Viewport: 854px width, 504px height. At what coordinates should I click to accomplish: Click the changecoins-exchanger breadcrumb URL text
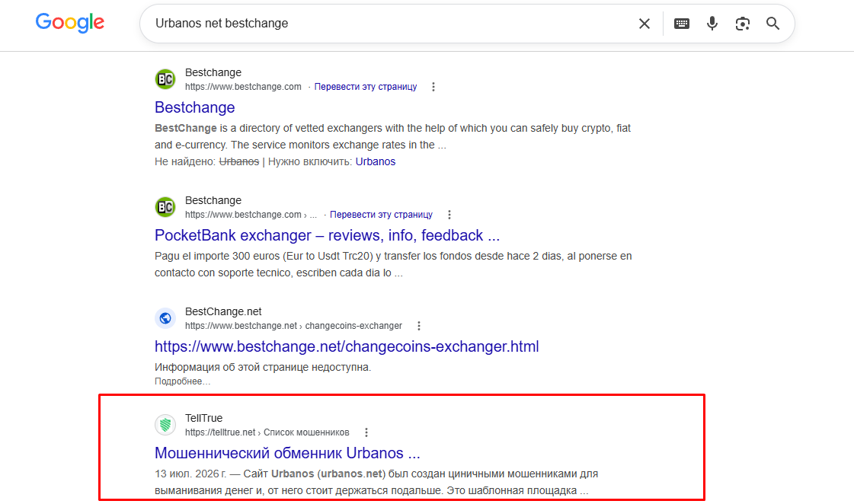(x=353, y=326)
